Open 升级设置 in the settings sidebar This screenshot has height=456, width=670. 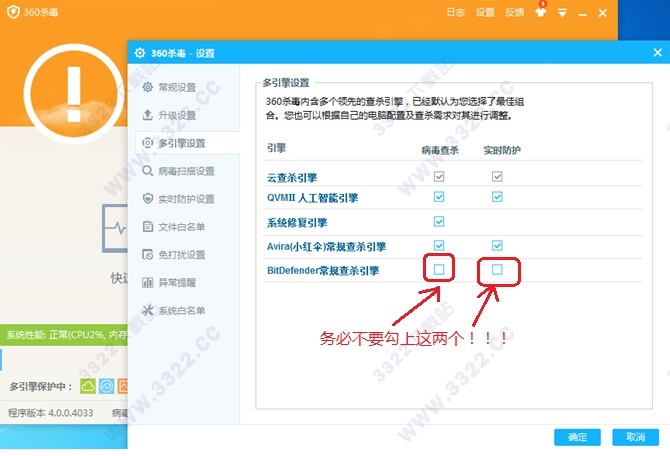coord(177,115)
